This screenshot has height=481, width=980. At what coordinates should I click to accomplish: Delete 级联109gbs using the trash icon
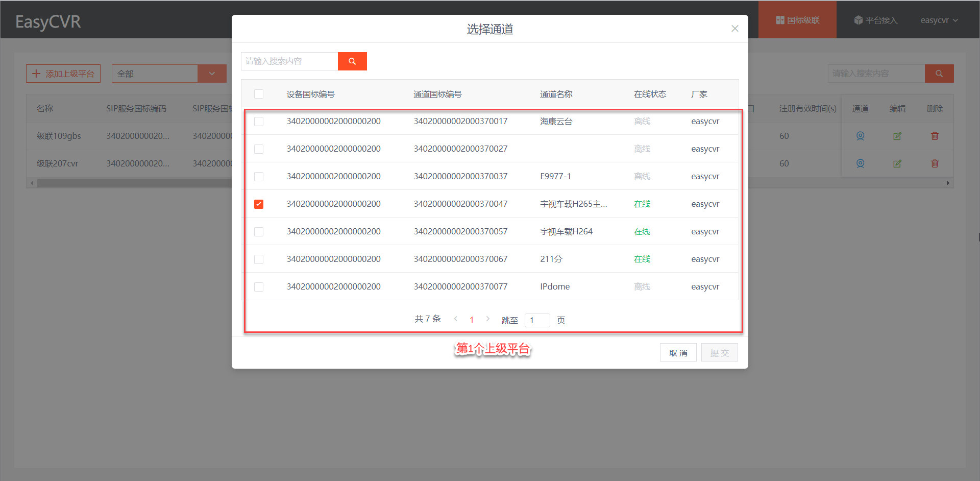(x=935, y=136)
